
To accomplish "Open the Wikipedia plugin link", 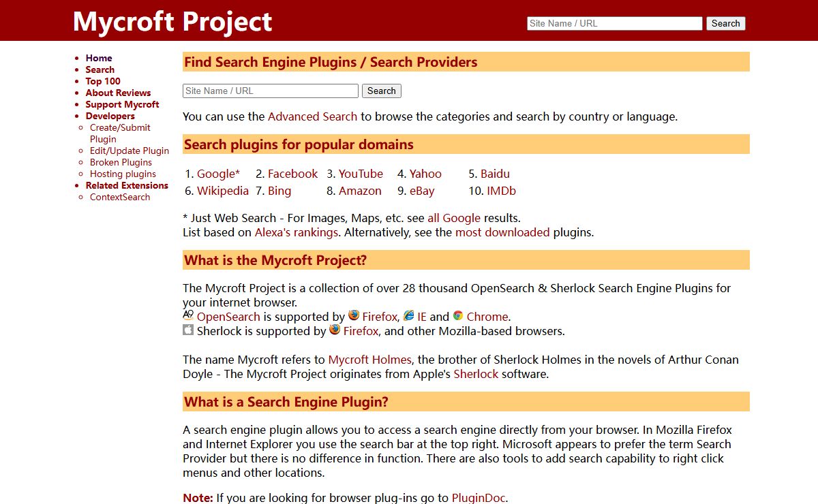I will 223,191.
